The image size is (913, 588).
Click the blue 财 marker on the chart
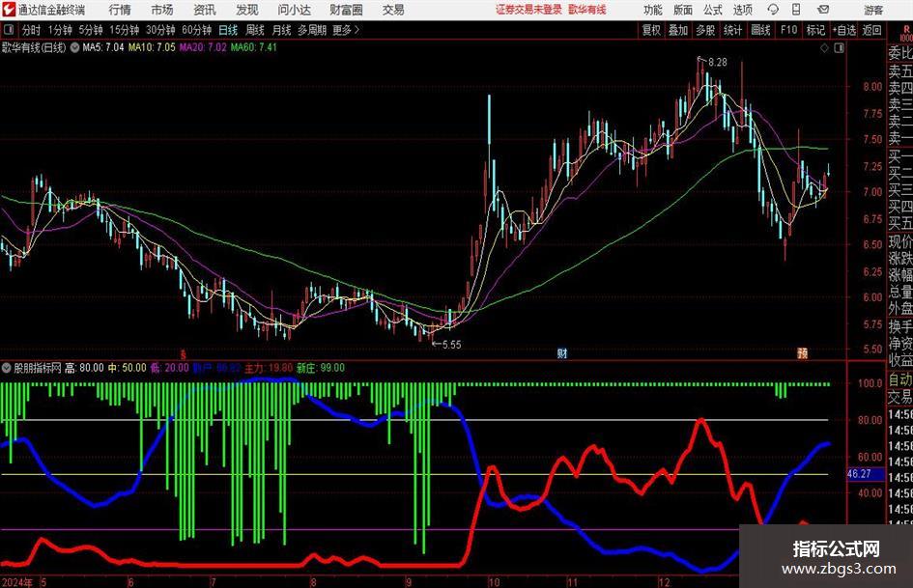[x=562, y=352]
